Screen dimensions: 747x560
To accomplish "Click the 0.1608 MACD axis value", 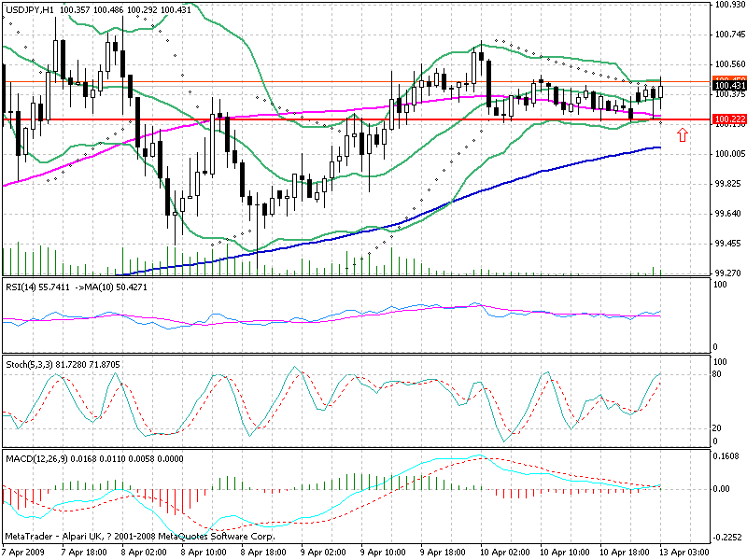I will 726,456.
